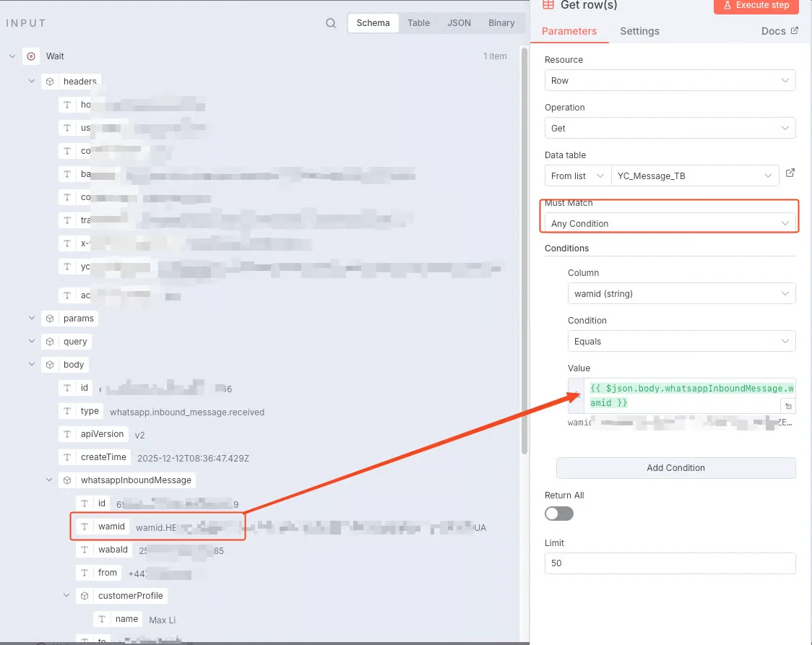Open search in the input panel

pos(331,23)
